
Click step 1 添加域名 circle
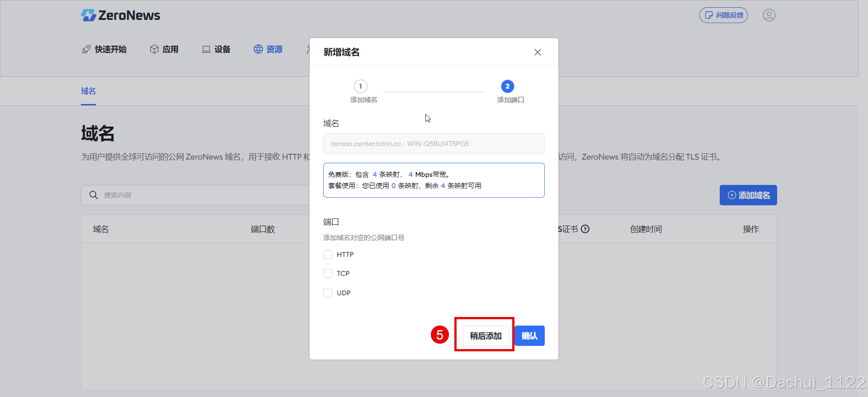[360, 86]
